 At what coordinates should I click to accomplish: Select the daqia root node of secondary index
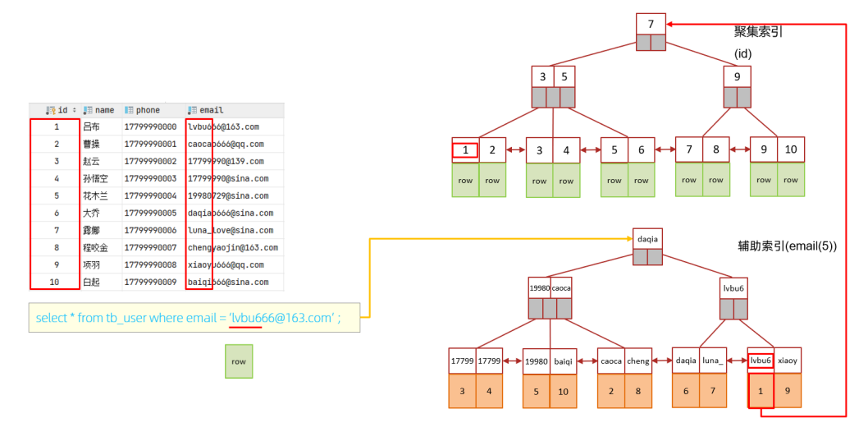[647, 238]
